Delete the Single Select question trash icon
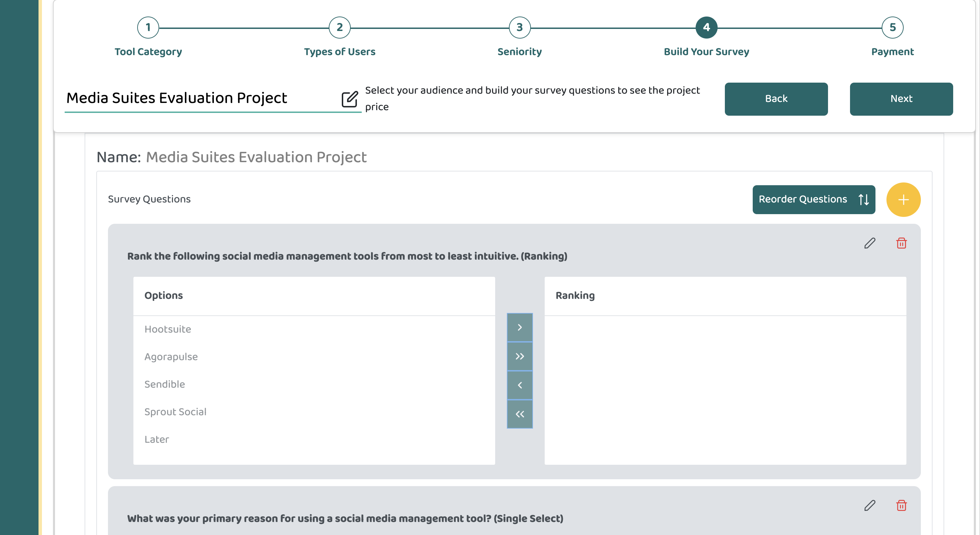980x535 pixels. 901,506
